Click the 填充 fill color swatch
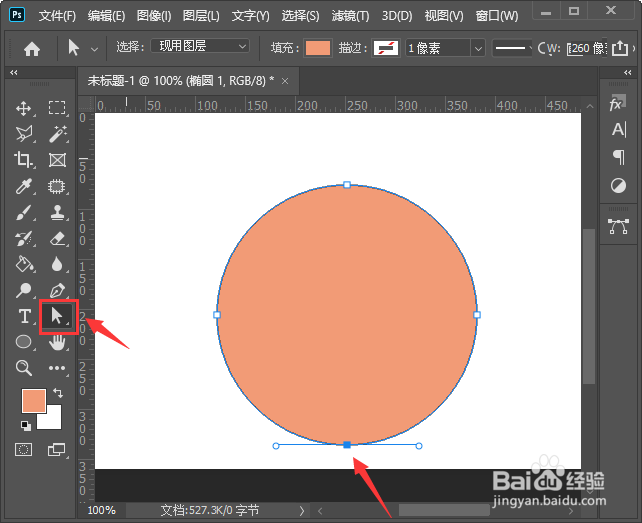 (318, 48)
